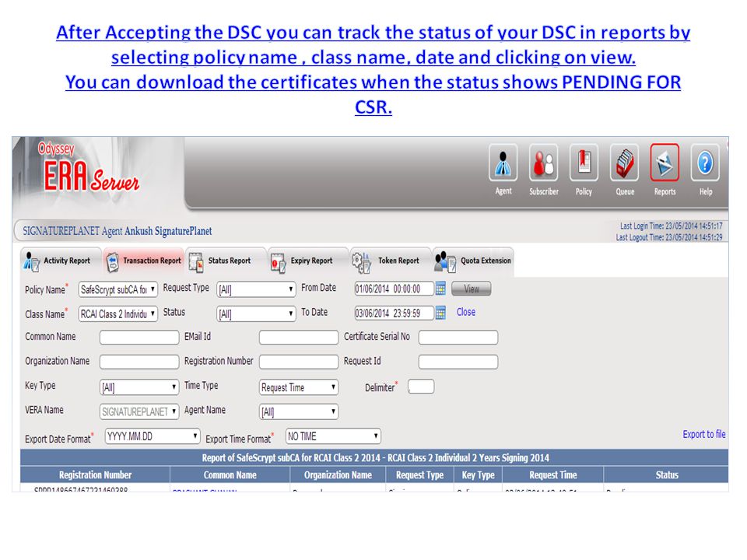Open the Key Type dropdown
The width and height of the screenshot is (747, 560).
coord(139,387)
